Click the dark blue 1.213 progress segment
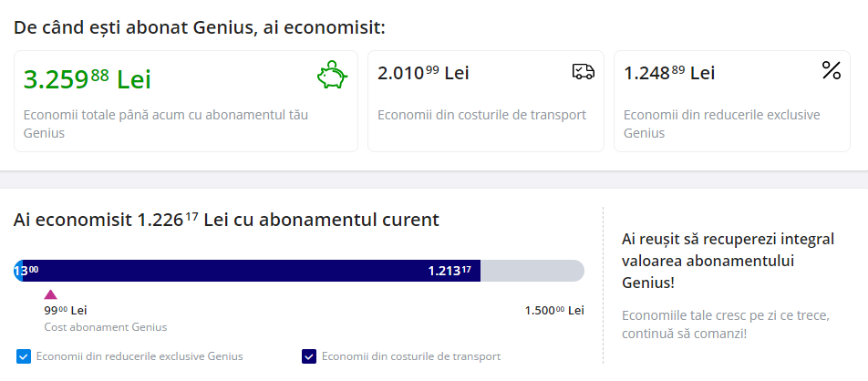 point(252,271)
